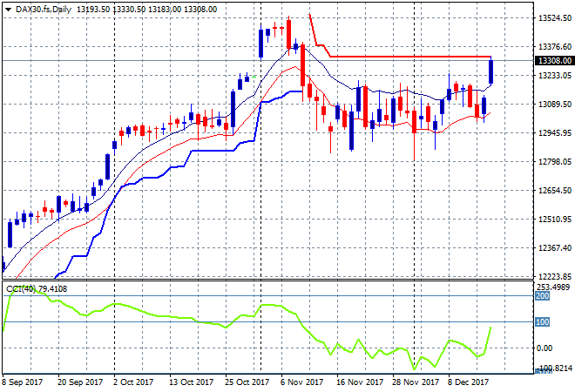Open the chart menu triangle beside DAX30.fs

point(8,10)
